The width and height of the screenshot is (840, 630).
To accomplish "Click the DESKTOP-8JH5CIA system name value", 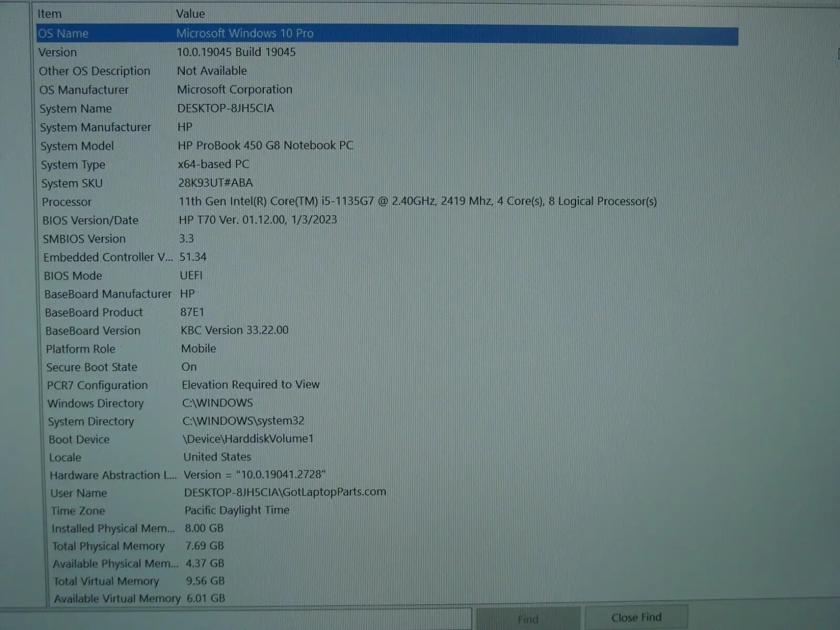I will tap(226, 108).
